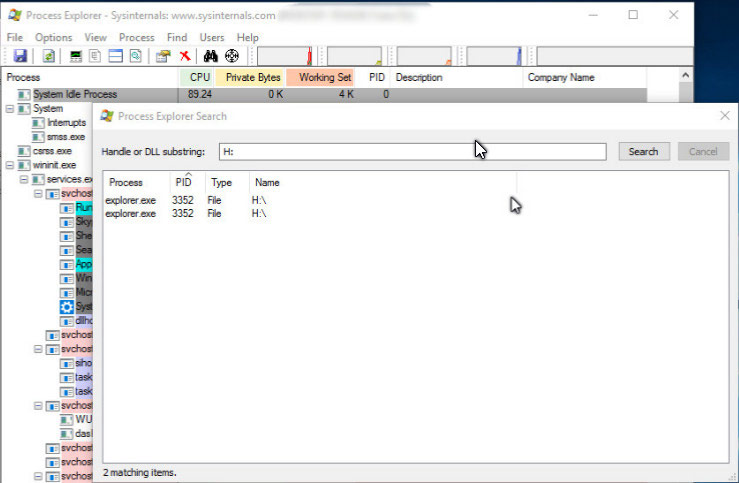
Task: Close the Process Explorer Search dialog
Action: click(725, 116)
